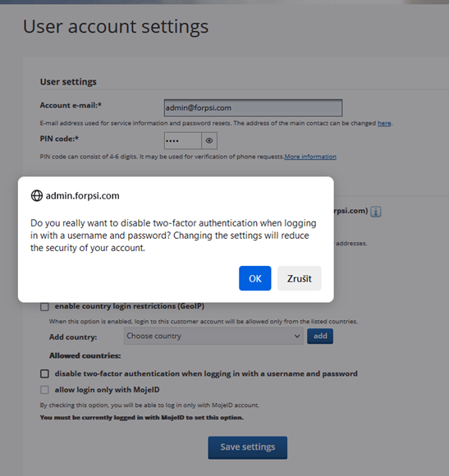Enable country login restrictions (GeoIP) checkbox
The width and height of the screenshot is (449, 476).
tap(44, 307)
